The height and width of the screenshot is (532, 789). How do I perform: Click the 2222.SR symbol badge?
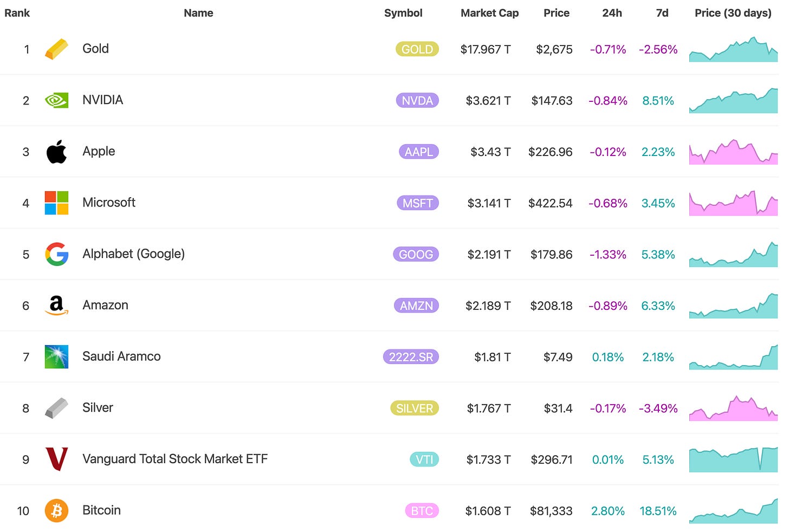411,357
